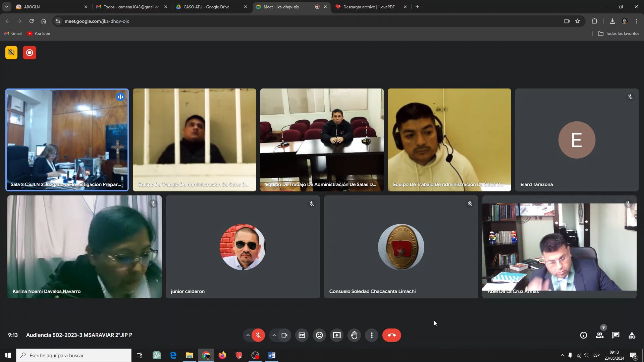Start presenting your screen
Image resolution: width=644 pixels, height=362 pixels.
337,335
